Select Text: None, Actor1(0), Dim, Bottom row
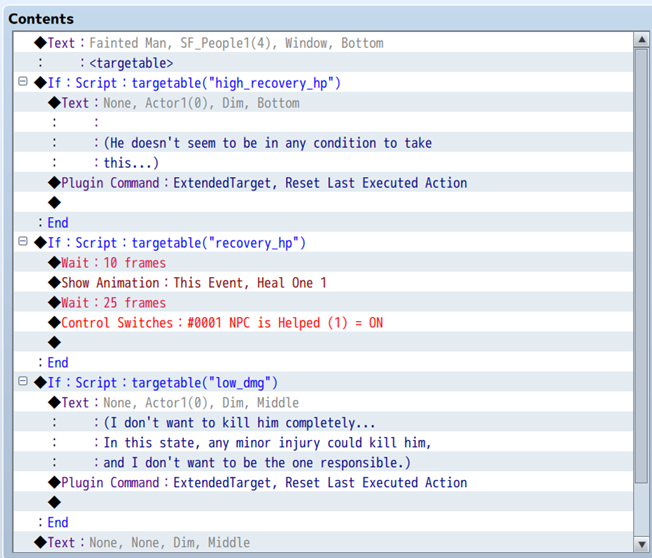Image resolution: width=652 pixels, height=558 pixels. tap(324, 103)
